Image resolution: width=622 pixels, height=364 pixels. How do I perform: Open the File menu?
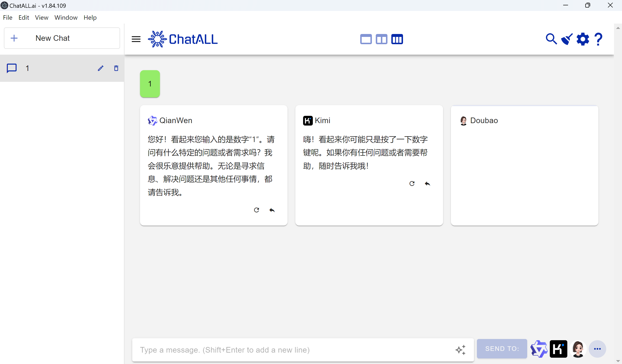[x=8, y=17]
